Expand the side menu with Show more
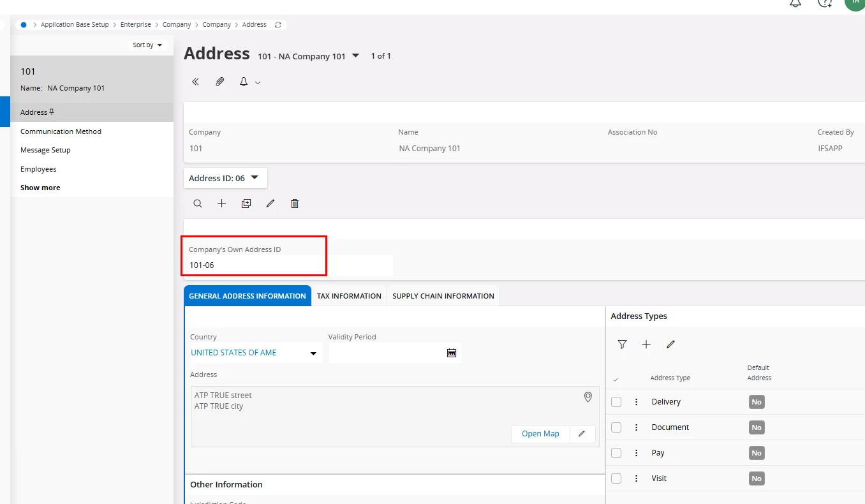Viewport: 865px width, 504px height. pyautogui.click(x=40, y=188)
